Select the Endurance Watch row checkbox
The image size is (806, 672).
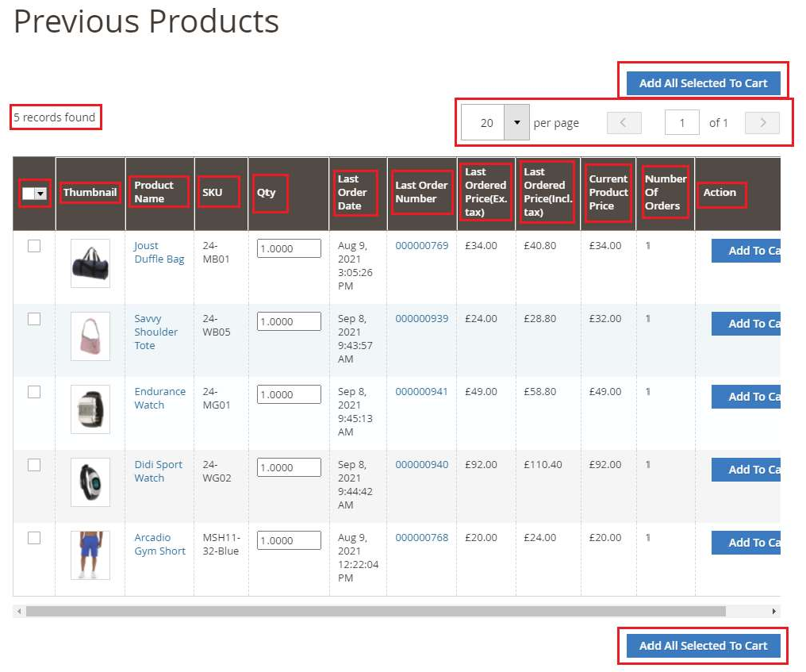[x=34, y=392]
